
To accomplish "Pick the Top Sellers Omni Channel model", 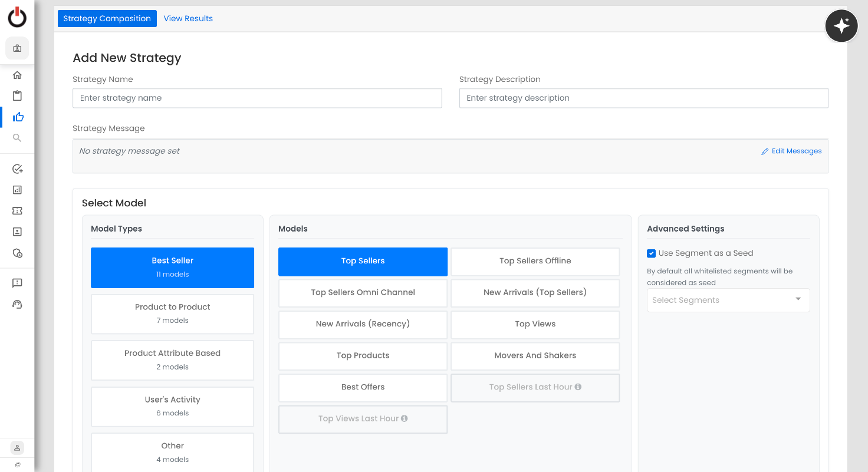I will (363, 293).
